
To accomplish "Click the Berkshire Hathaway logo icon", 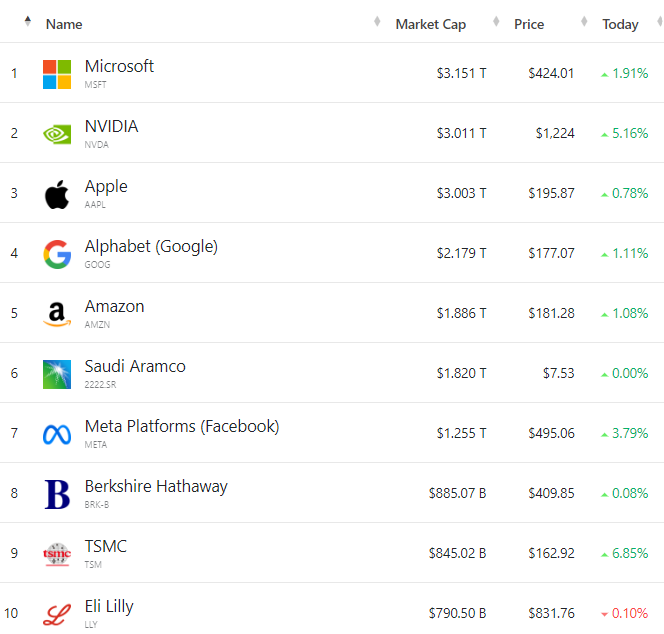I will [x=57, y=494].
